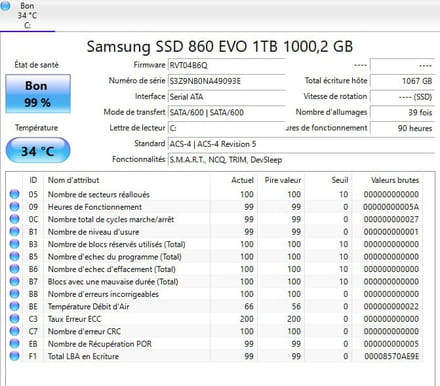440x386 pixels.
Task: Click raw value 000000000027
Action: pyautogui.click(x=391, y=219)
